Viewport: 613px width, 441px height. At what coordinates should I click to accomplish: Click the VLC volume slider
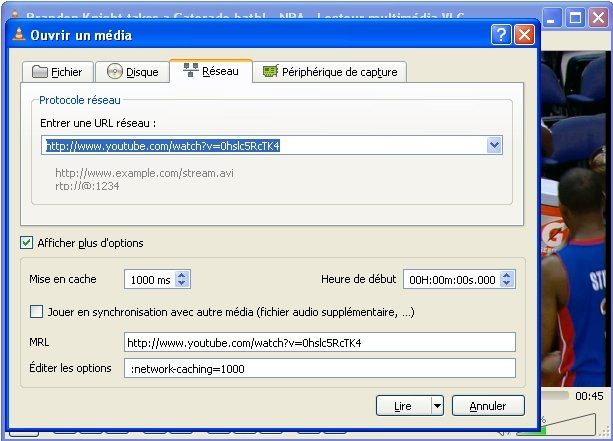tap(557, 425)
